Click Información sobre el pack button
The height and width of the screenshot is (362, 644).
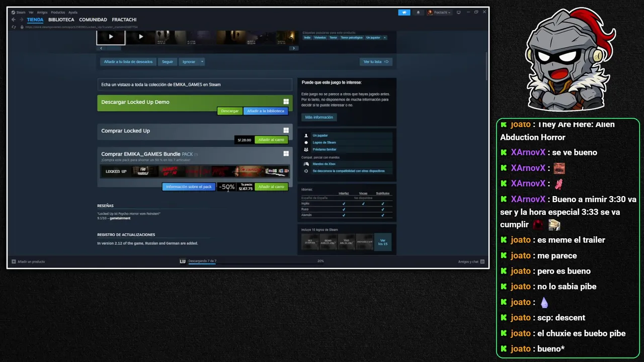(189, 187)
